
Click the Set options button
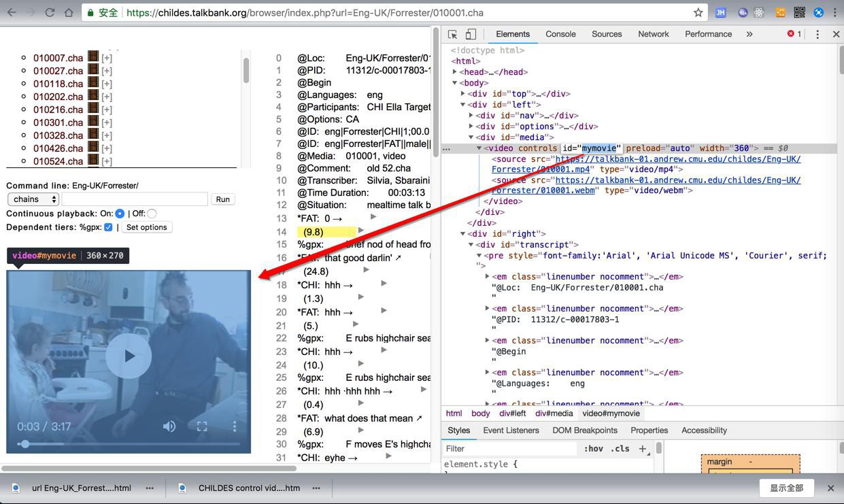click(146, 227)
